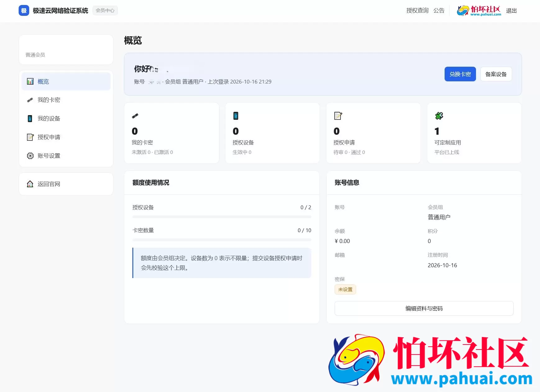This screenshot has width=540, height=392.
Task: Click 极速云网络验证系统 site title
Action: (61, 11)
